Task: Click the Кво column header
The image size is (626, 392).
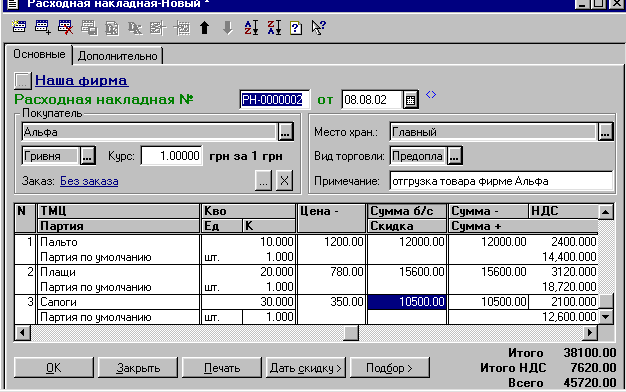Action: [x=248, y=211]
